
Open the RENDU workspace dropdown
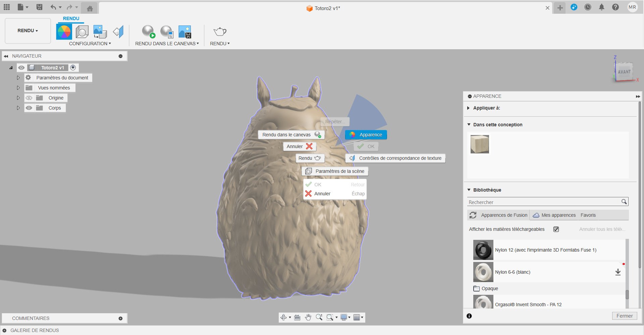[28, 30]
